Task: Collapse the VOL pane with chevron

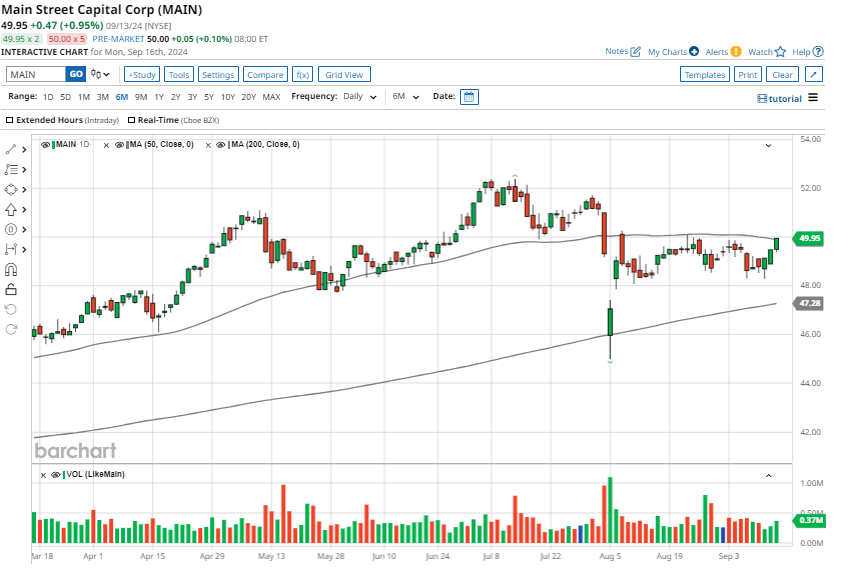Action: pyautogui.click(x=768, y=475)
